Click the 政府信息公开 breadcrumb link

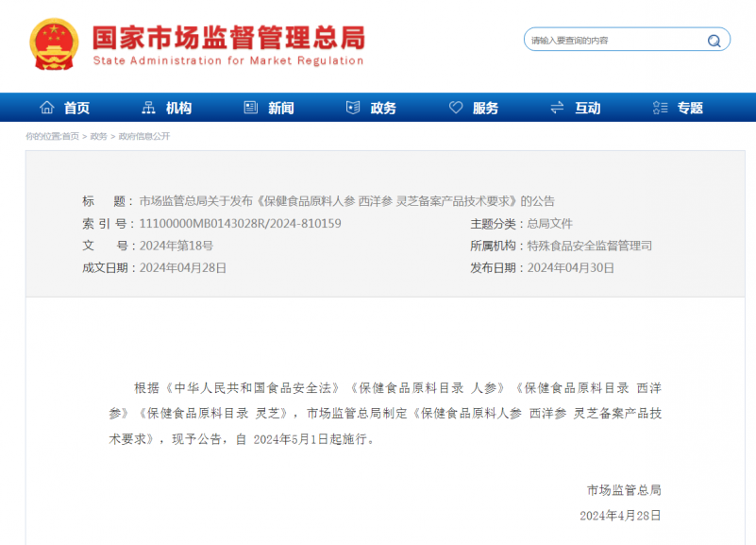click(144, 137)
